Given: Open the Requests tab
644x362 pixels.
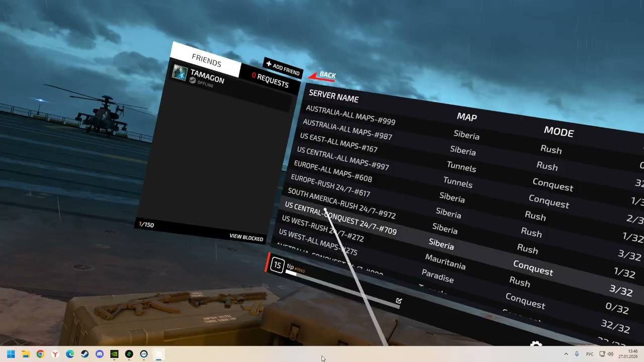Looking at the screenshot, I should 270,79.
